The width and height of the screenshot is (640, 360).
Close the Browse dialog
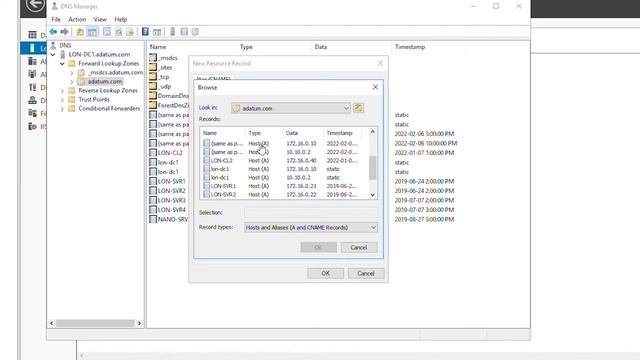pos(375,87)
